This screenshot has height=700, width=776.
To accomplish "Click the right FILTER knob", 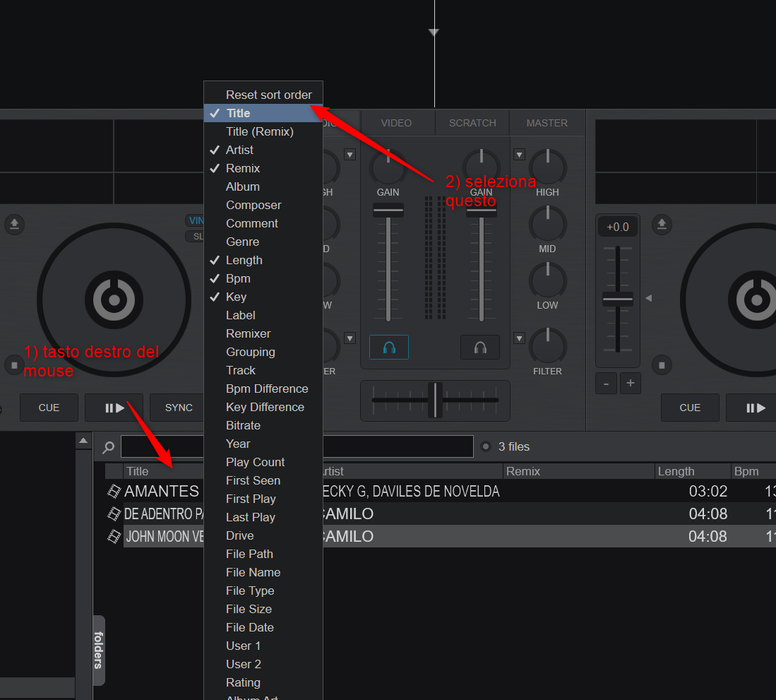I will [x=547, y=345].
